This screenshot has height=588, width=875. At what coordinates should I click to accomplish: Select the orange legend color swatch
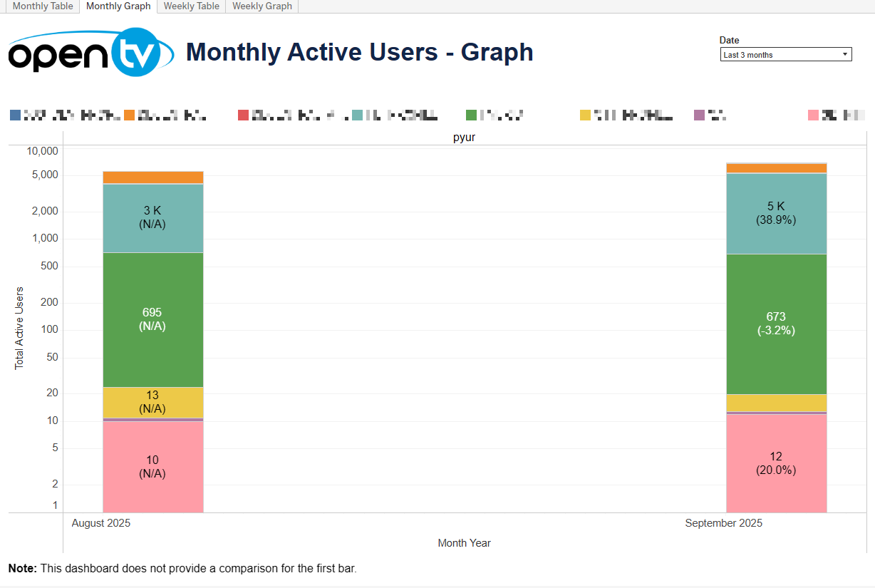click(130, 115)
